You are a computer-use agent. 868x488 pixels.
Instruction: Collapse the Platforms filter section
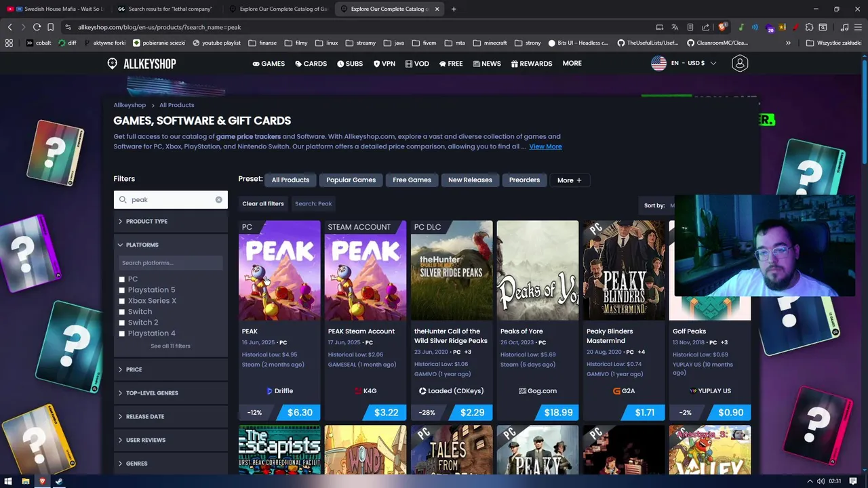tap(170, 245)
